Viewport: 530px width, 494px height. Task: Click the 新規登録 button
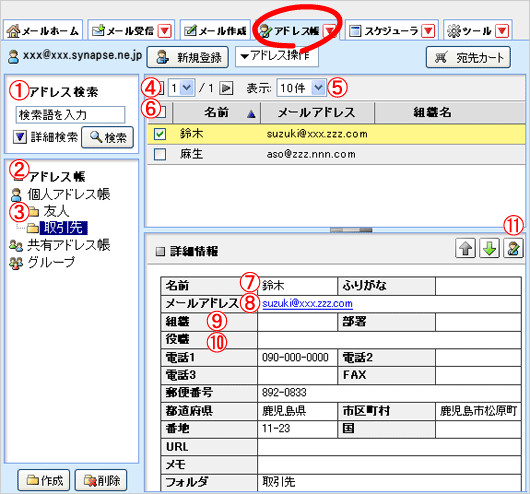pyautogui.click(x=188, y=57)
